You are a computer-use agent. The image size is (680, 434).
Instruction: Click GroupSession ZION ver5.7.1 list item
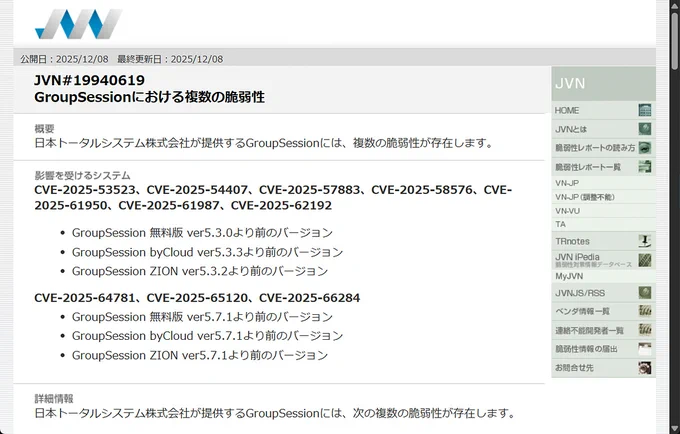(x=200, y=355)
